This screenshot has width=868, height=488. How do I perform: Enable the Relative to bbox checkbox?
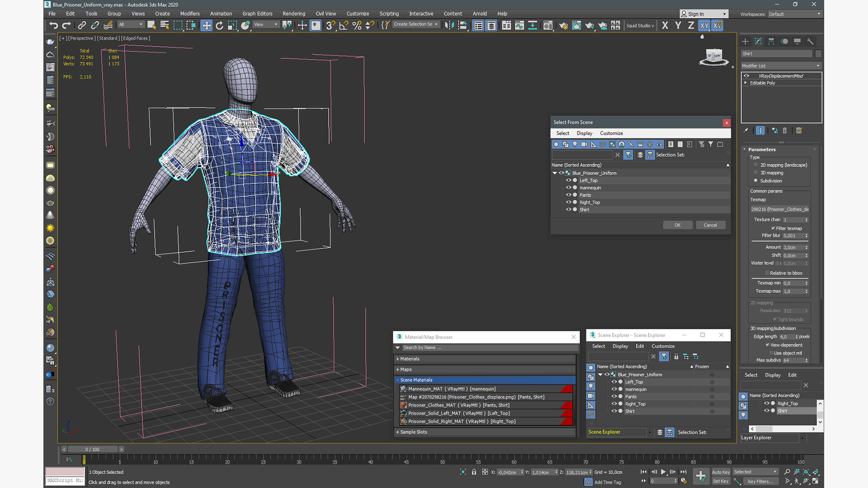pos(767,273)
